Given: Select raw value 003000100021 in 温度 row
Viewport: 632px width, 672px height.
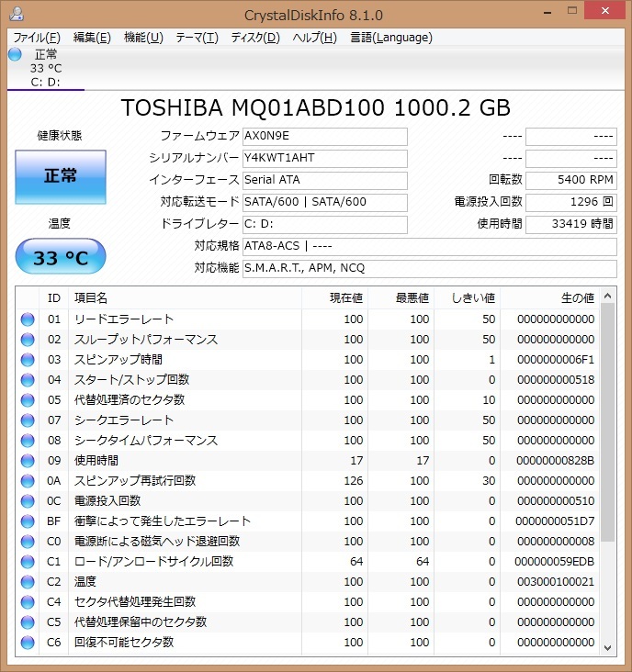Looking at the screenshot, I should (x=556, y=581).
